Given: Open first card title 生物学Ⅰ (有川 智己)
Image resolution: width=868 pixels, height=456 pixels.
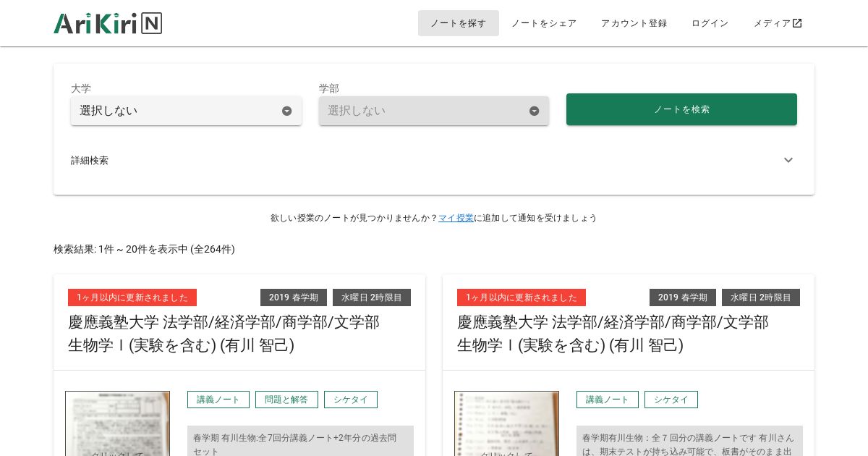Looking at the screenshot, I should click(x=224, y=333).
